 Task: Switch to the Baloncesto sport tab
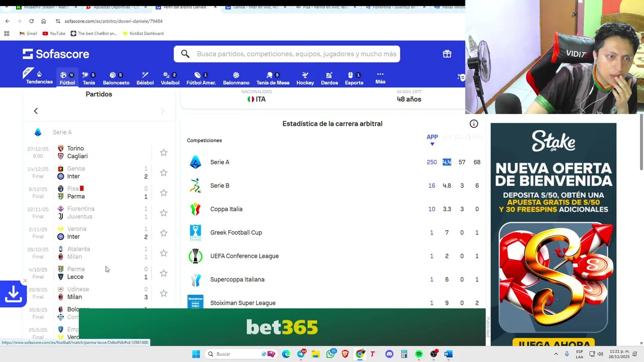tap(116, 78)
